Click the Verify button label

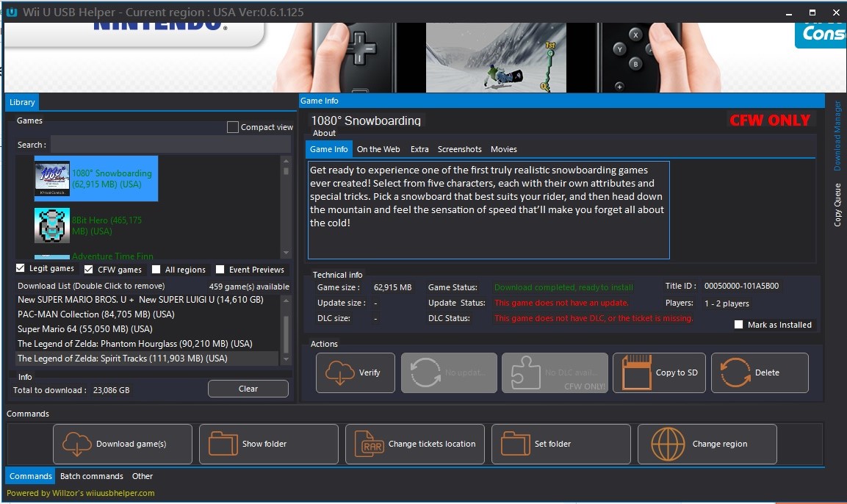(370, 372)
